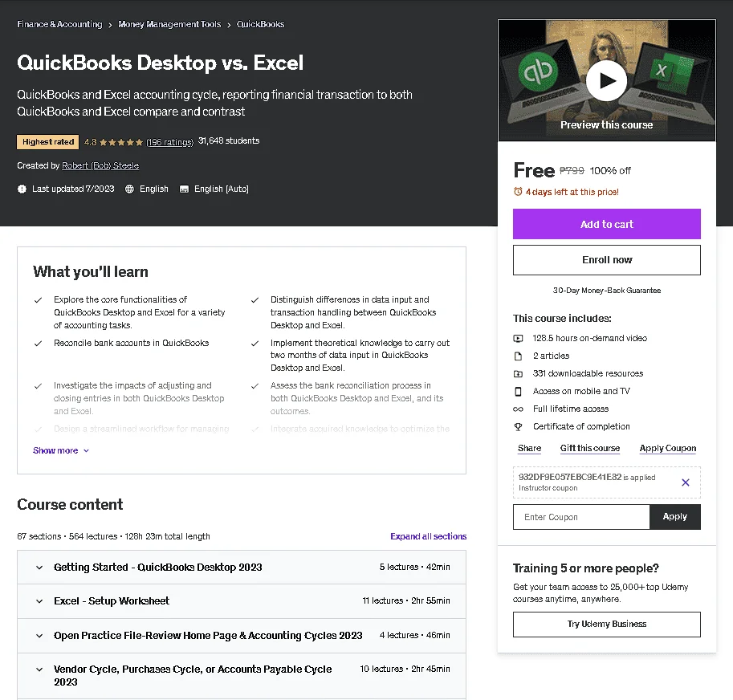Share this course
733x700 pixels.
pyautogui.click(x=529, y=448)
